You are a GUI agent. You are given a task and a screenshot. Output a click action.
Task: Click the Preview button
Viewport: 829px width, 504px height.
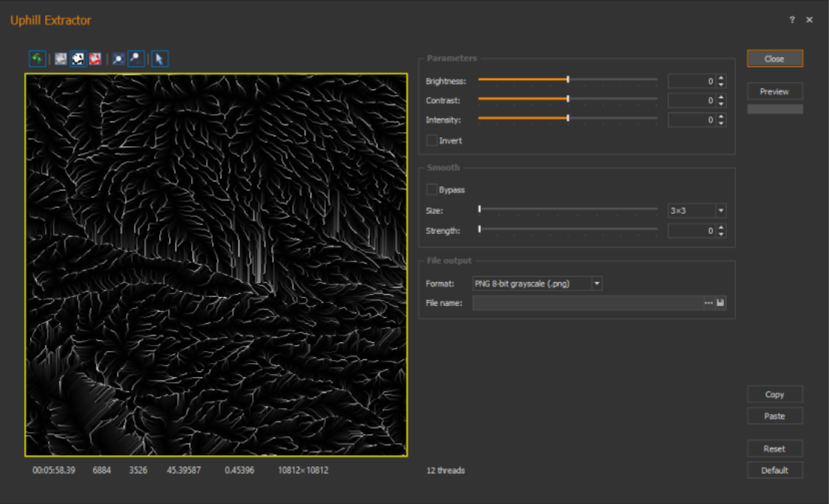(x=774, y=91)
